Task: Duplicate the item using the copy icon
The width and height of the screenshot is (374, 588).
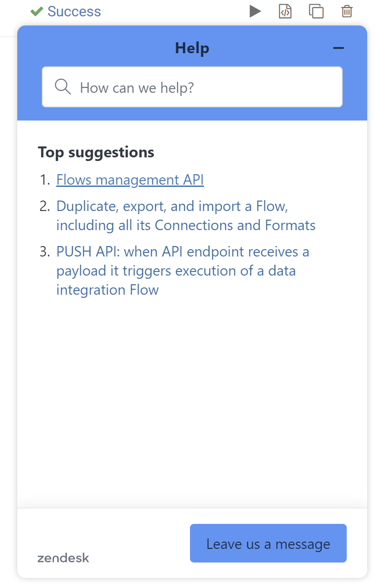Action: point(316,11)
